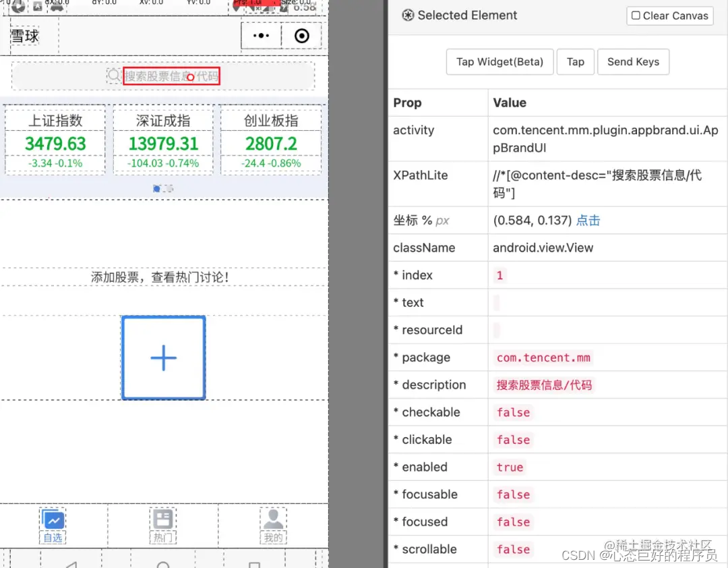Click the description value 搜索股票信息/代码
This screenshot has width=728, height=568.
pyautogui.click(x=544, y=385)
